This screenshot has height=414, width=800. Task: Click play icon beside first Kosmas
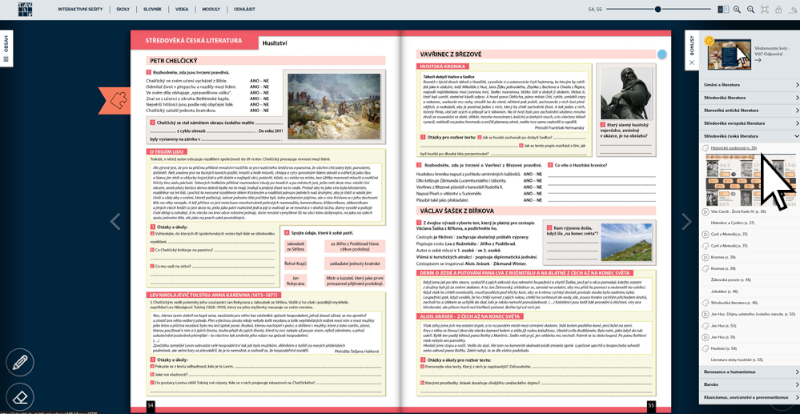(x=706, y=257)
